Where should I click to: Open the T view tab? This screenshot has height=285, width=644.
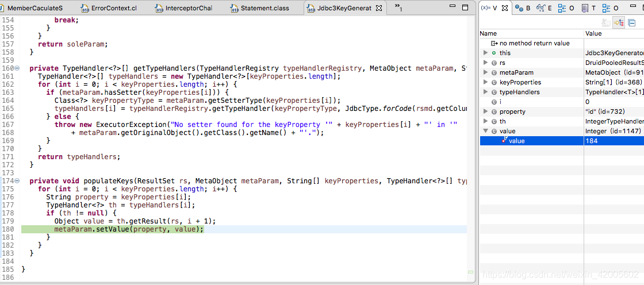(589, 8)
